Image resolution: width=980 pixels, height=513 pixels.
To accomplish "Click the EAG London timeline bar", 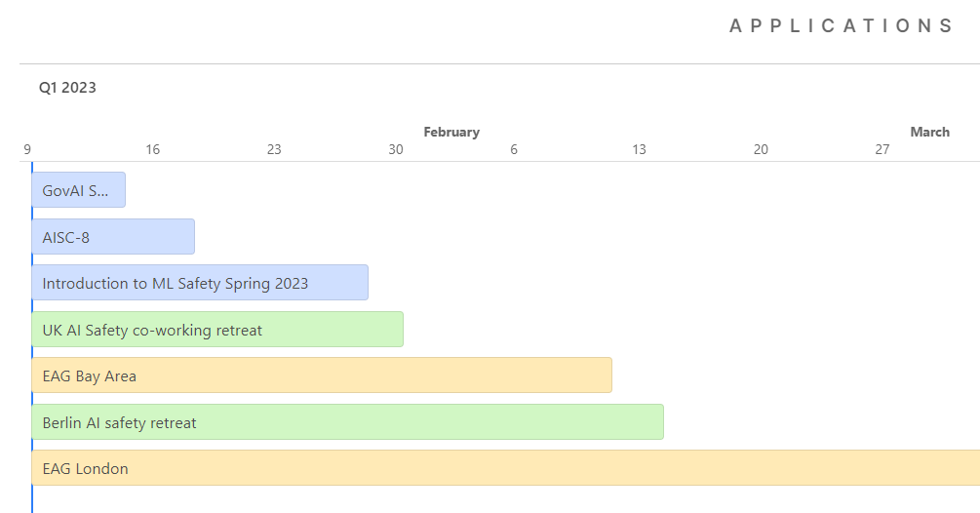I will click(x=505, y=468).
